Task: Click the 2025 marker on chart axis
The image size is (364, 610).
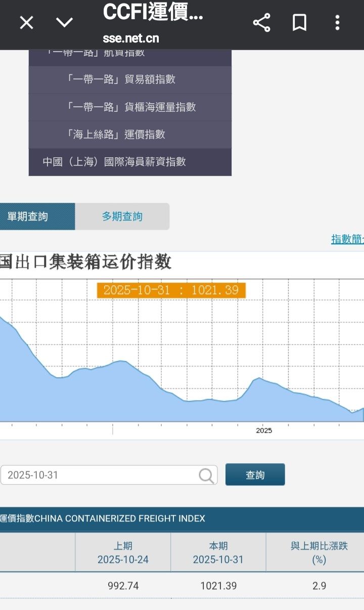Action: pyautogui.click(x=264, y=430)
